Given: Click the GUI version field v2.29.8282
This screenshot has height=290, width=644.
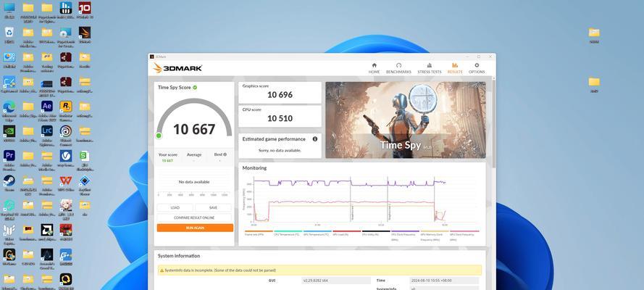Looking at the screenshot, I should click(336, 281).
